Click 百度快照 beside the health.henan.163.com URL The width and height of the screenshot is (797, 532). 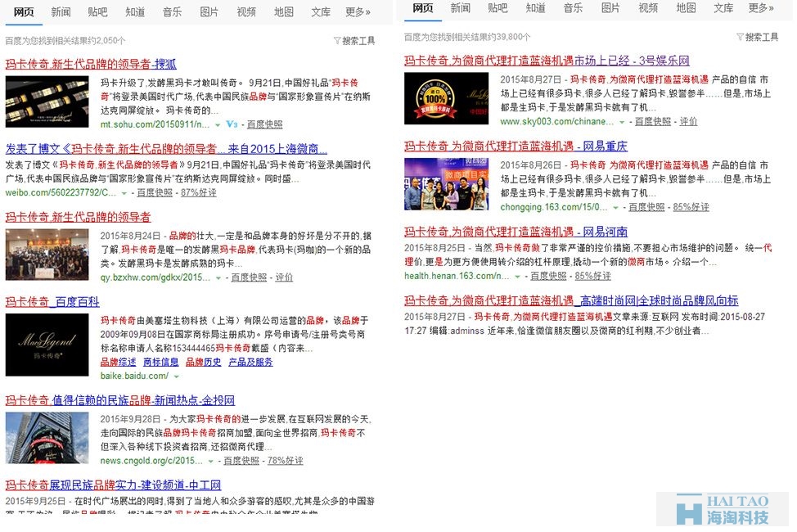tap(548, 276)
